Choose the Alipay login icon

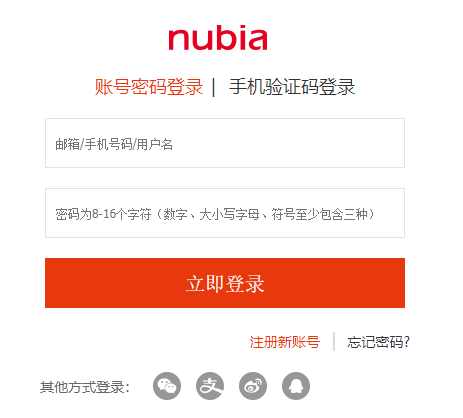pyautogui.click(x=210, y=386)
